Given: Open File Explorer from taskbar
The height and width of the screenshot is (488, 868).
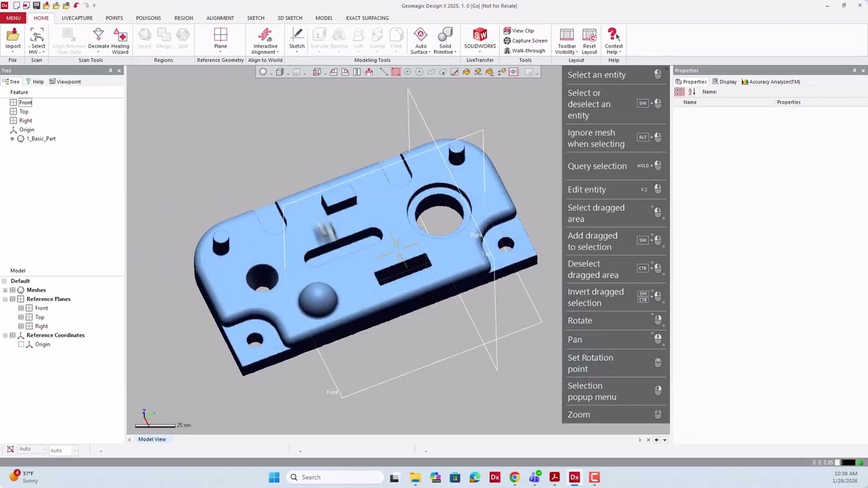Looking at the screenshot, I should tap(415, 477).
